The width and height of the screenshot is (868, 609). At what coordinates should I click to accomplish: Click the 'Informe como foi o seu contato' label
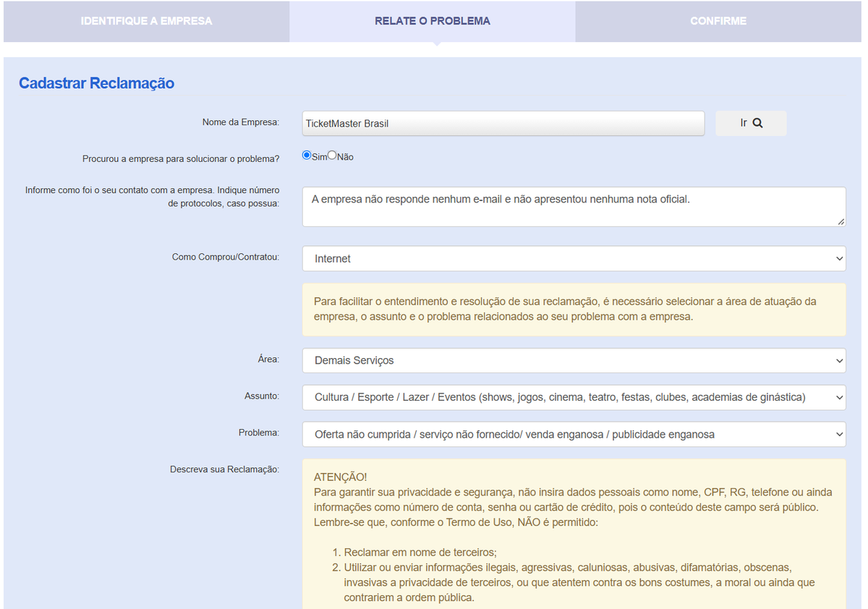153,197
